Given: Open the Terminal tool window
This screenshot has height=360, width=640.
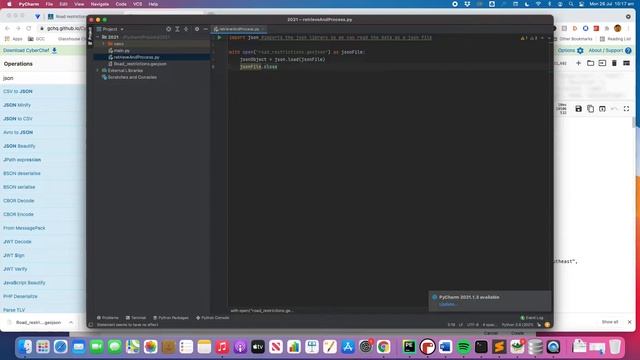Looking at the screenshot, I should (x=136, y=318).
